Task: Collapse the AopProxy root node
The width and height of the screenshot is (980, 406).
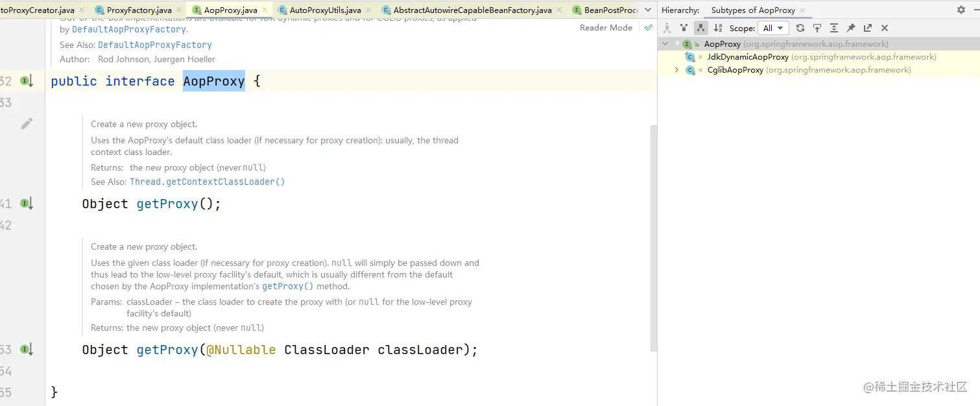Action: coord(665,44)
